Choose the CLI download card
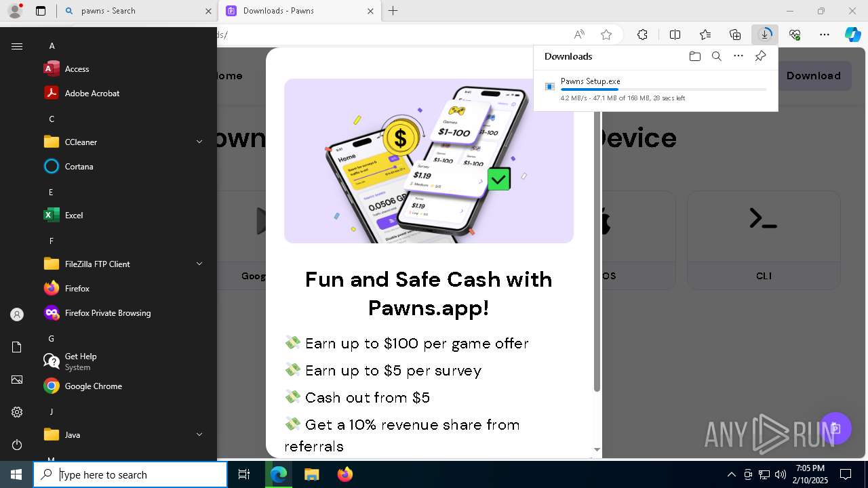Viewport: 868px width, 488px height. 764,240
